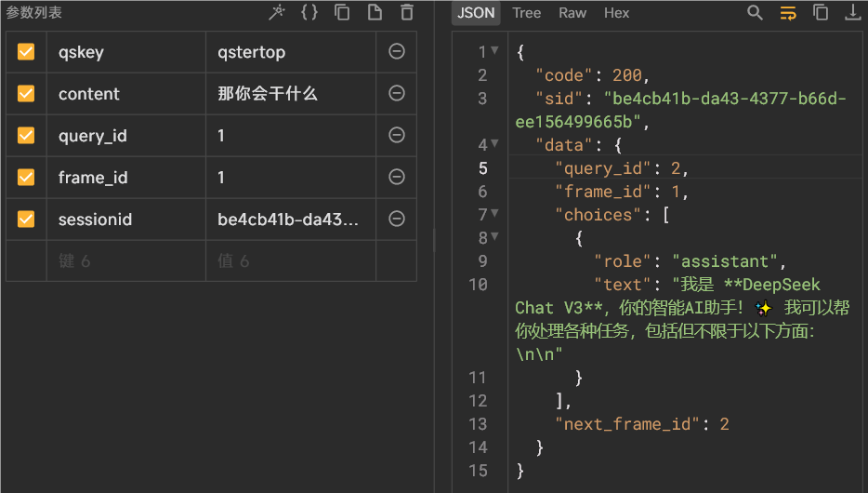
Task: Click the 参数列表 panel title
Action: [33, 12]
